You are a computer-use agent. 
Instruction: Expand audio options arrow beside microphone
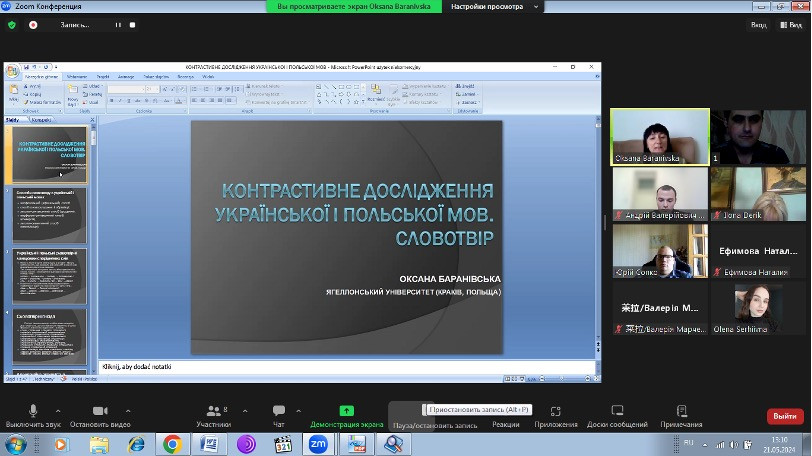coord(57,410)
